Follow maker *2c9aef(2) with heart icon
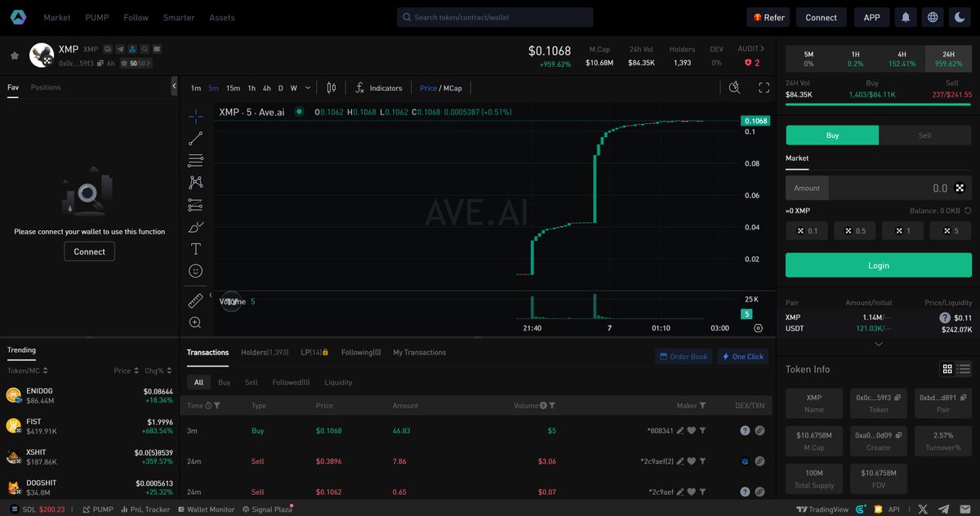This screenshot has height=516, width=980. (691, 461)
